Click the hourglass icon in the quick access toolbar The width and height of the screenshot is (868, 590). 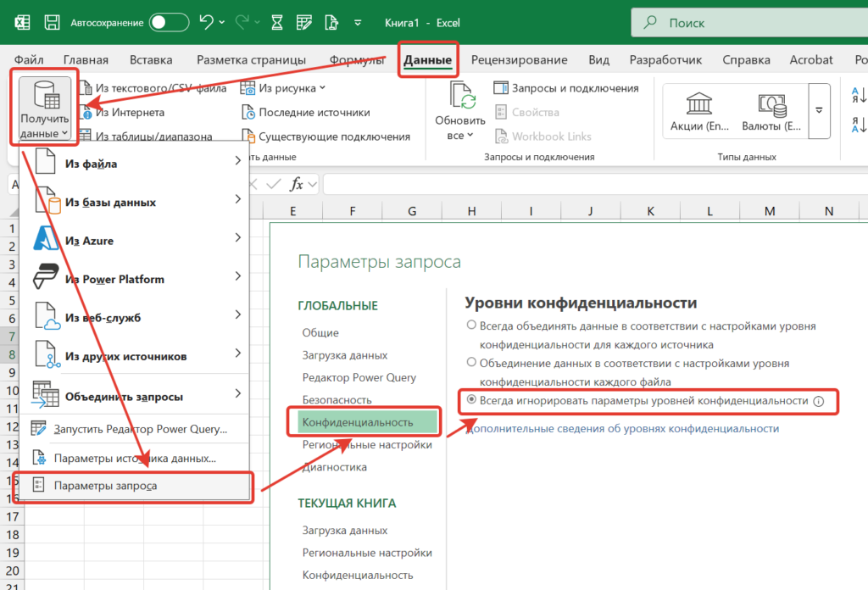click(x=277, y=23)
